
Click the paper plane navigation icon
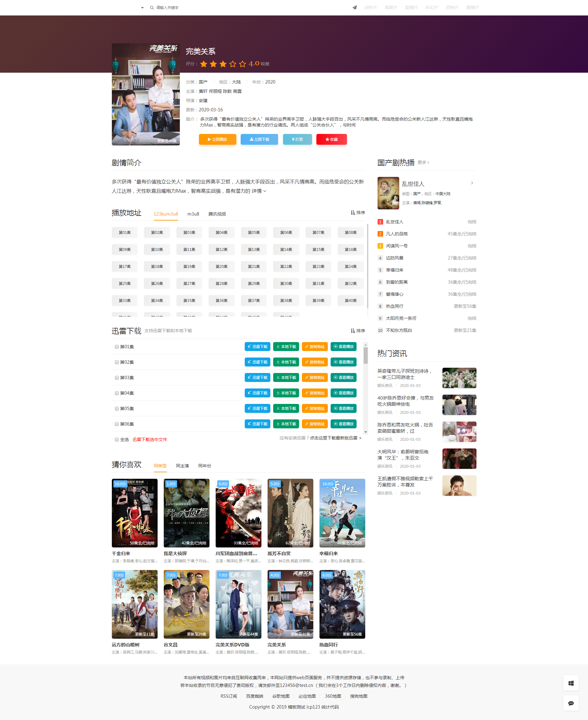(x=354, y=7)
